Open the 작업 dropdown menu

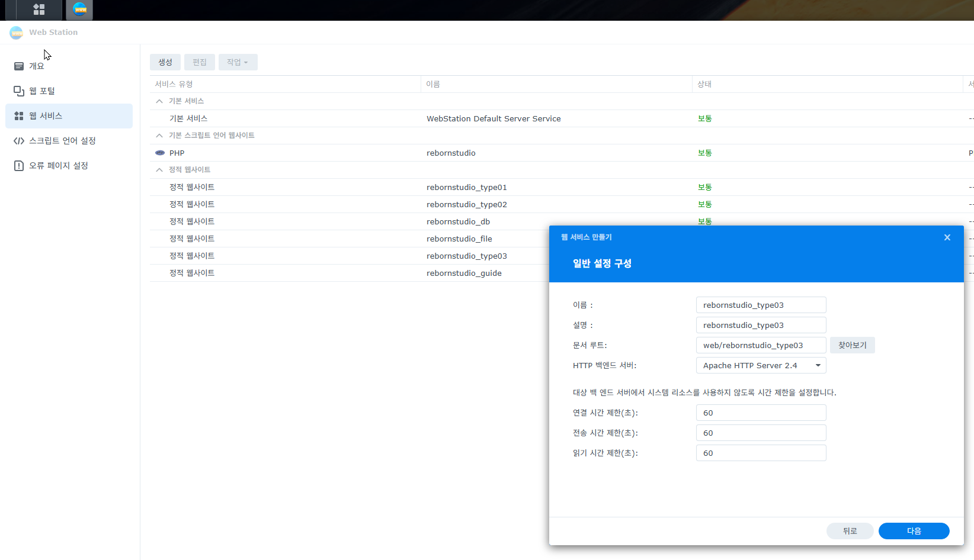click(238, 62)
